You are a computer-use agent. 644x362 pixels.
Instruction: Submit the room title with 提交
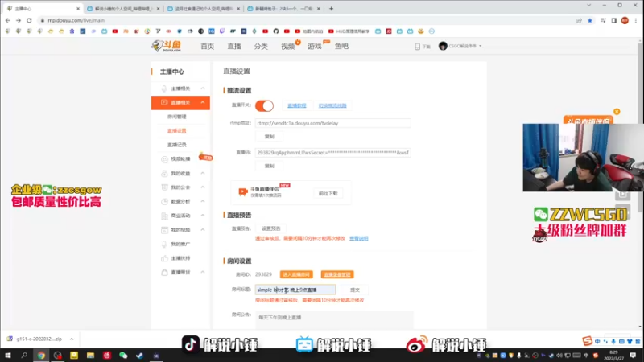(355, 290)
